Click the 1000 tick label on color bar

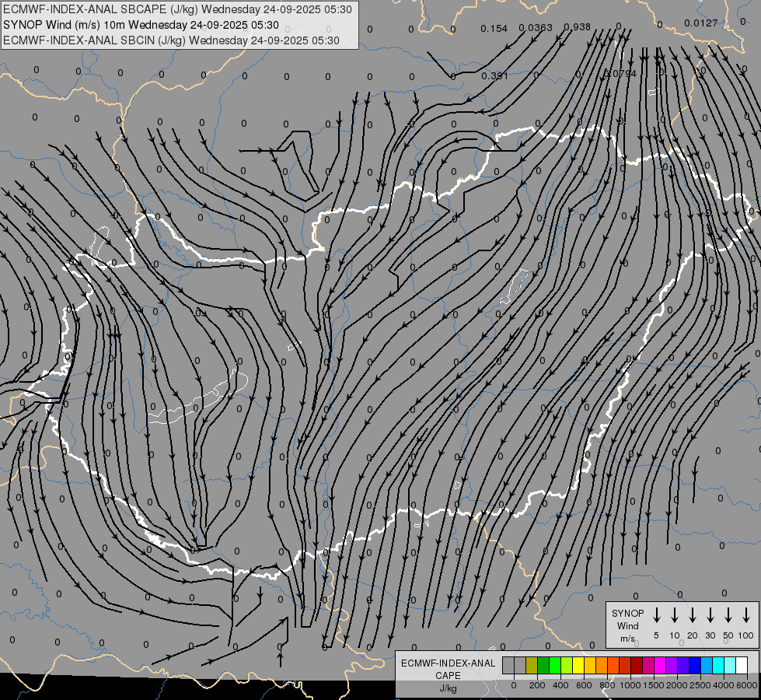coord(630,685)
